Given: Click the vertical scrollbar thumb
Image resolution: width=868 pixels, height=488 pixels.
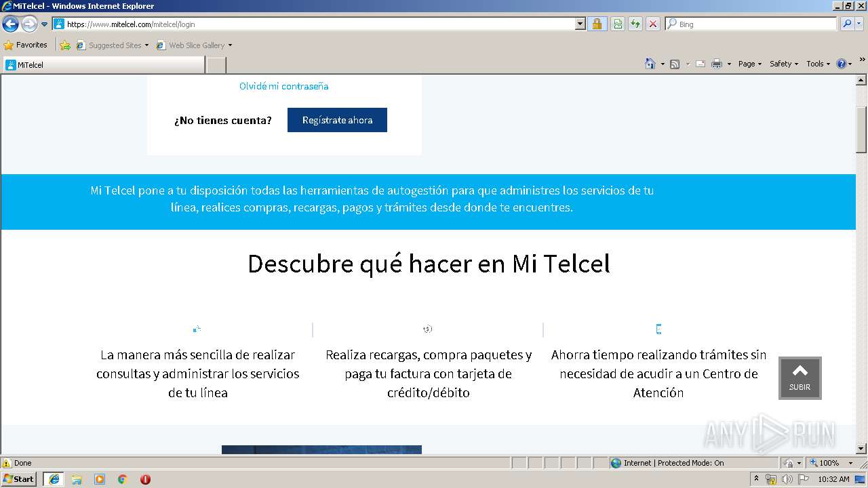Looking at the screenshot, I should tap(861, 129).
